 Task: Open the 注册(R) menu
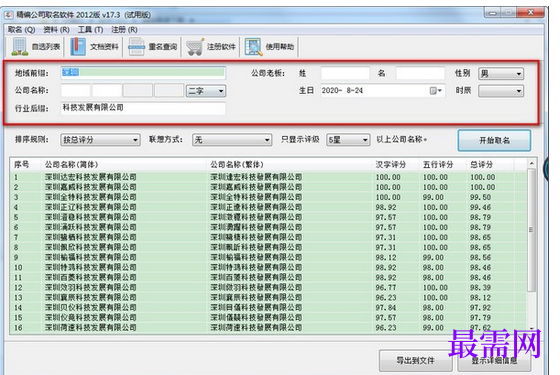[x=124, y=30]
